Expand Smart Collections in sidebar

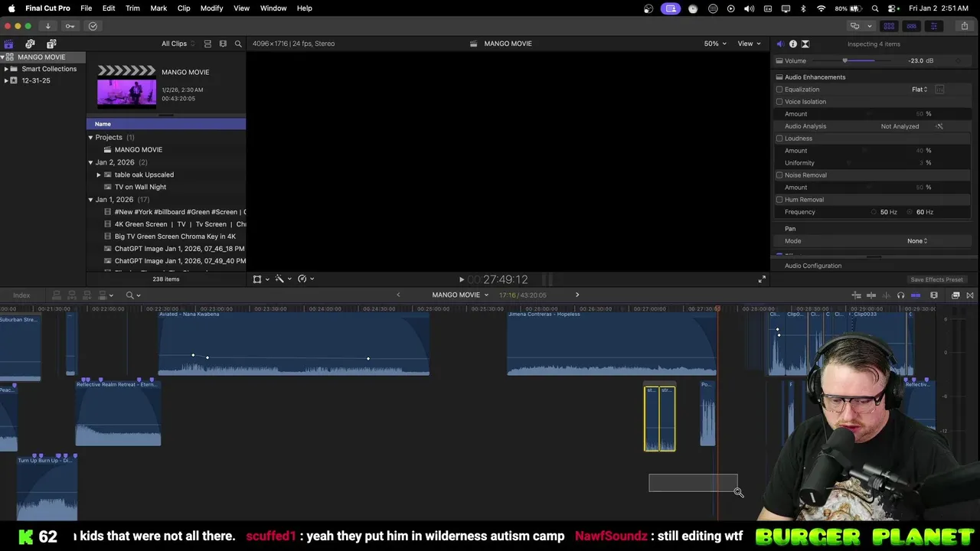6,69
